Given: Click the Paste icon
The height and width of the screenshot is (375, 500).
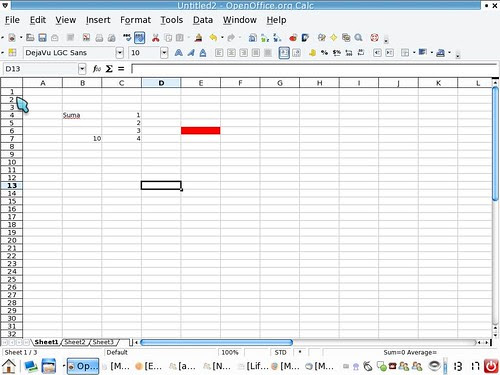Looking at the screenshot, I should [180, 38].
